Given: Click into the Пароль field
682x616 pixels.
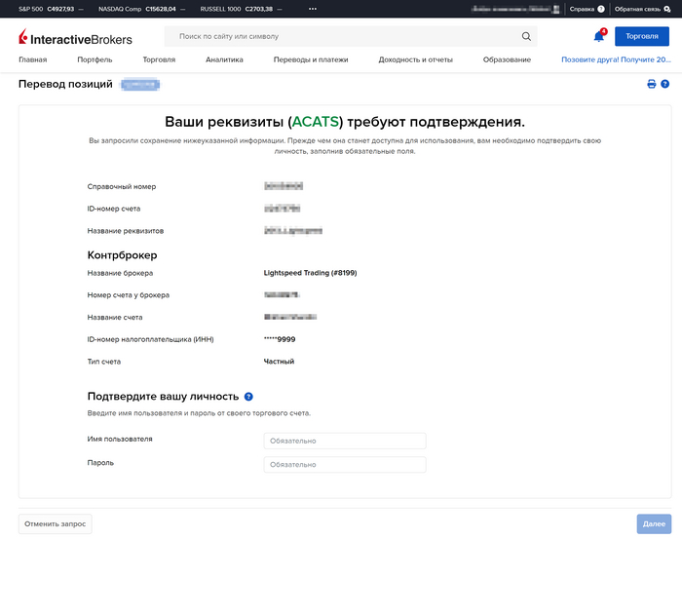Looking at the screenshot, I should [344, 465].
